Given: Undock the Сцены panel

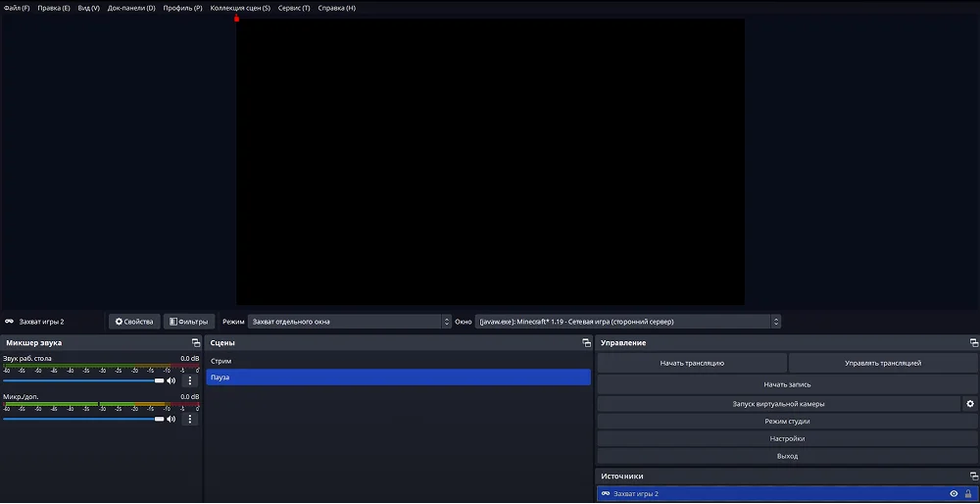Looking at the screenshot, I should pyautogui.click(x=586, y=343).
